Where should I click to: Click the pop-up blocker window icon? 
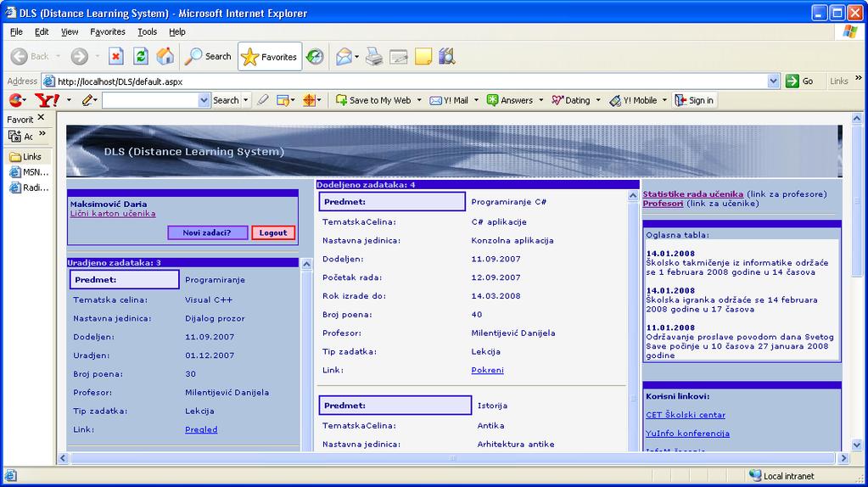point(283,100)
